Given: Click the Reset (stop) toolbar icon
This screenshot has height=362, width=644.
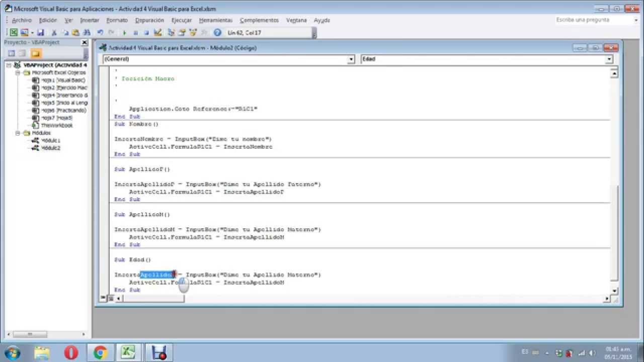Looking at the screenshot, I should click(146, 33).
